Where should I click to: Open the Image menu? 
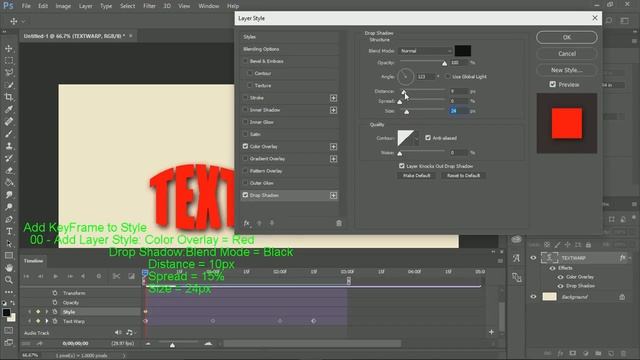[x=63, y=6]
